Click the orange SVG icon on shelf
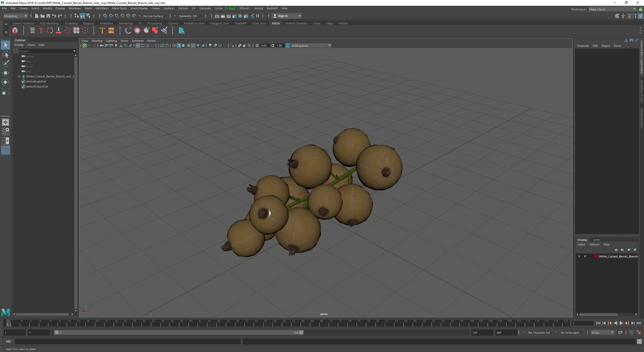 coord(111,30)
